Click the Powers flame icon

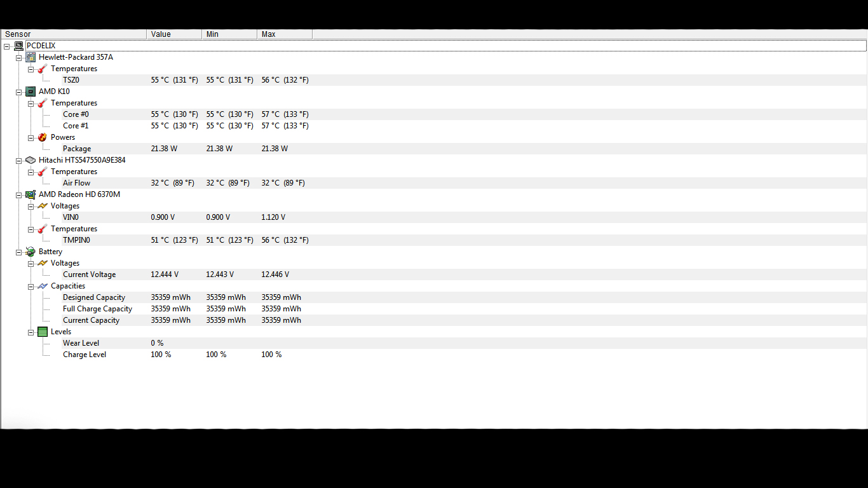[43, 137]
